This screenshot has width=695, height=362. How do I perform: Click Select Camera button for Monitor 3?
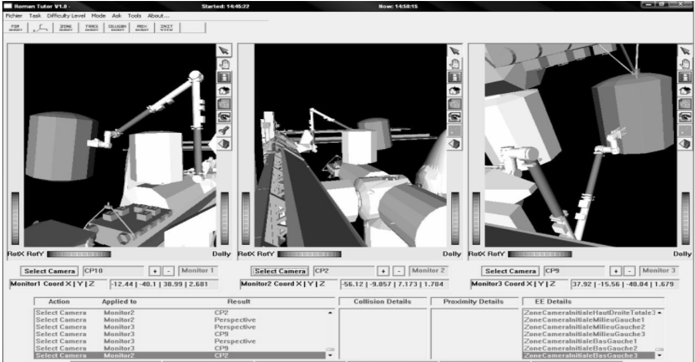(x=511, y=271)
